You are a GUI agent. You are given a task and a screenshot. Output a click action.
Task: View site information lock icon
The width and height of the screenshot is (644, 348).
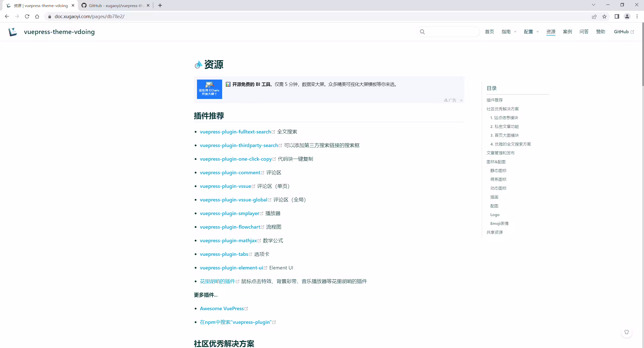[50, 16]
